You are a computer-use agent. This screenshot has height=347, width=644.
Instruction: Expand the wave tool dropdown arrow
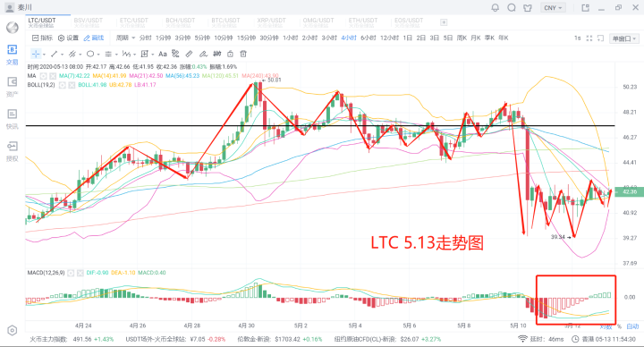pos(135,55)
